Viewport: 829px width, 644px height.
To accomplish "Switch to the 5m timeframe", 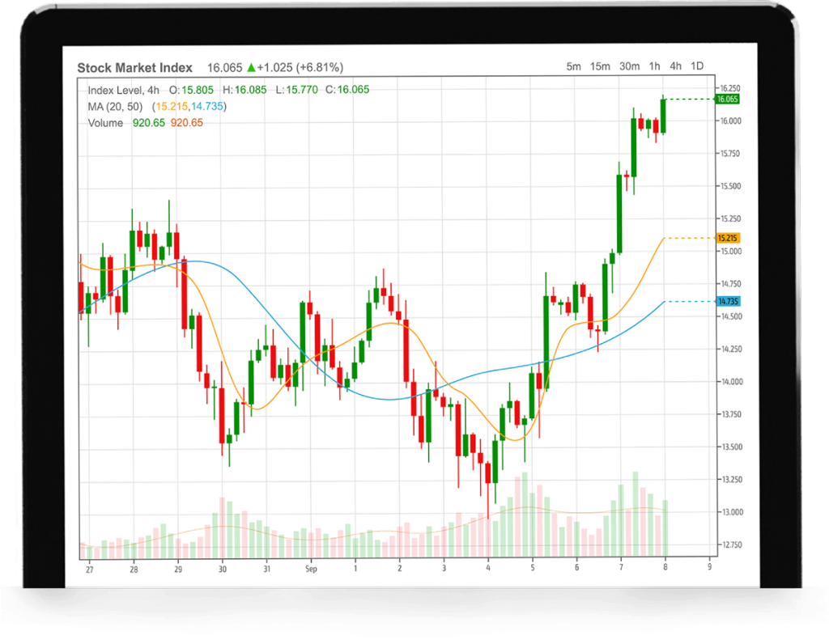I will coord(573,66).
